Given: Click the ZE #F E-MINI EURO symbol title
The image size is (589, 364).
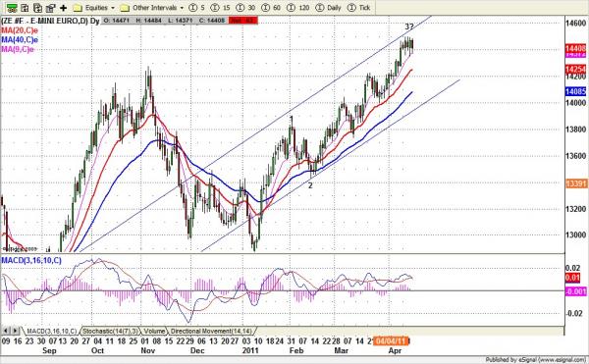Looking at the screenshot, I should [50, 21].
